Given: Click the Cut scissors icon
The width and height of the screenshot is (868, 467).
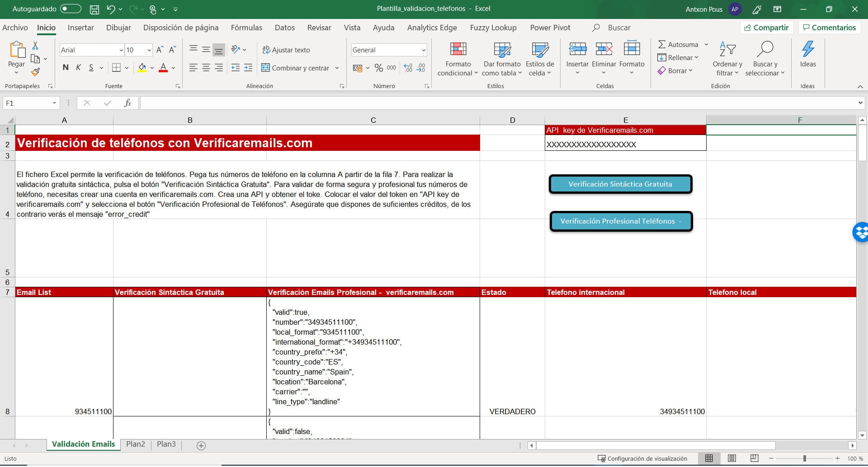Looking at the screenshot, I should coord(35,46).
